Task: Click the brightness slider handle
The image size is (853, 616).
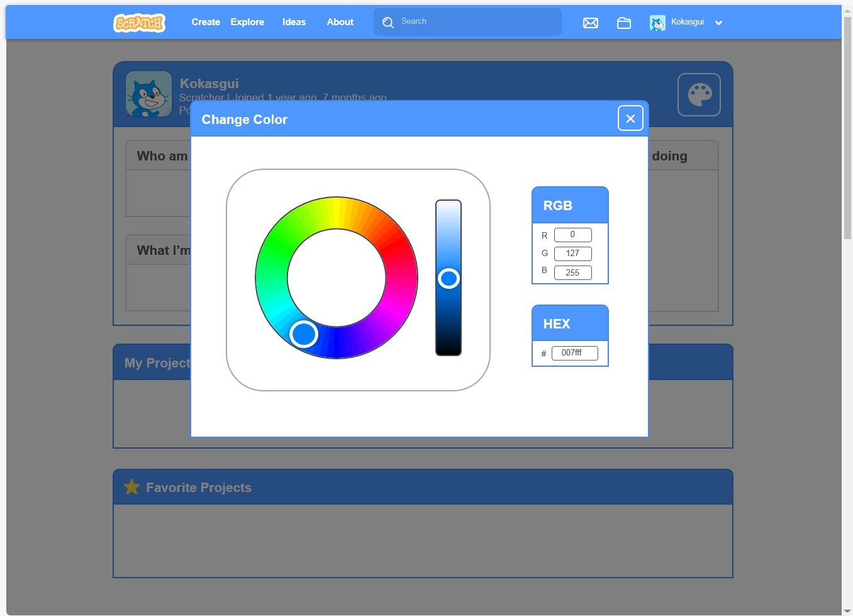Action: pyautogui.click(x=449, y=278)
